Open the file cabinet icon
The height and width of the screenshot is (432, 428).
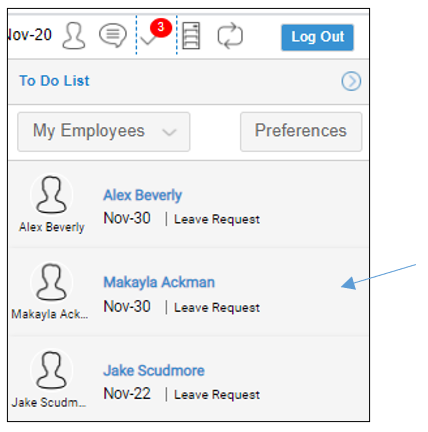click(192, 36)
